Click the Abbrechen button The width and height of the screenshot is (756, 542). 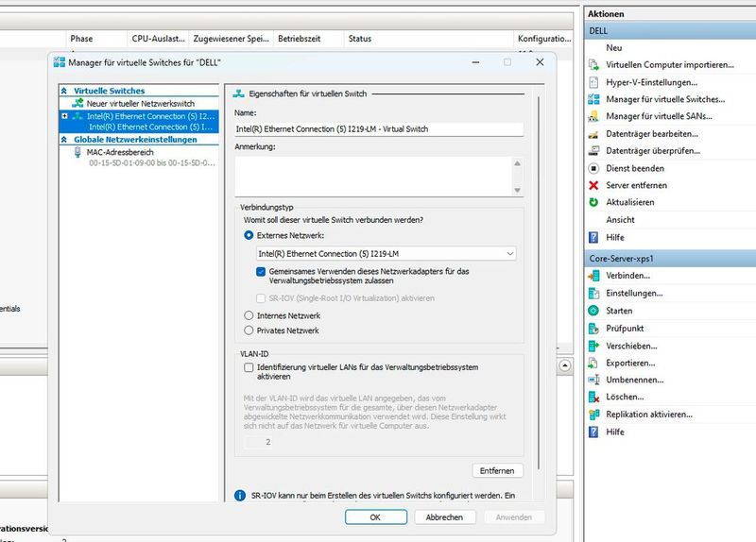point(444,517)
